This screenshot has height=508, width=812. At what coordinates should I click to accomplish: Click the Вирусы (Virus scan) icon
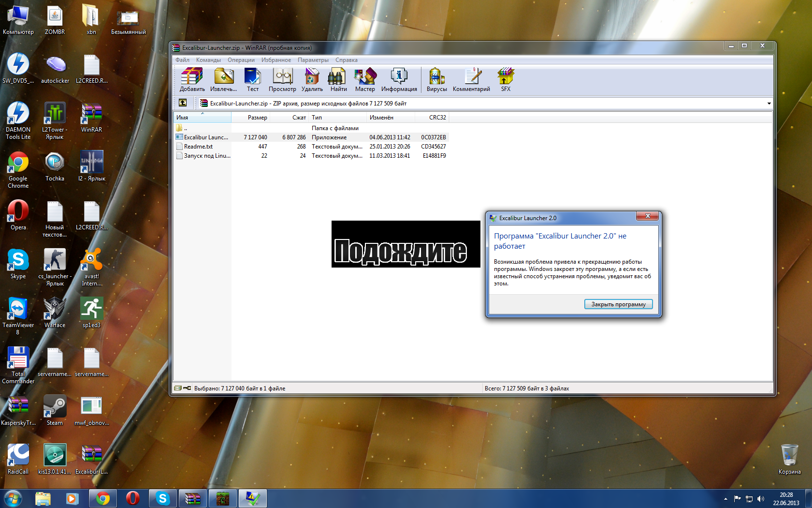point(436,80)
